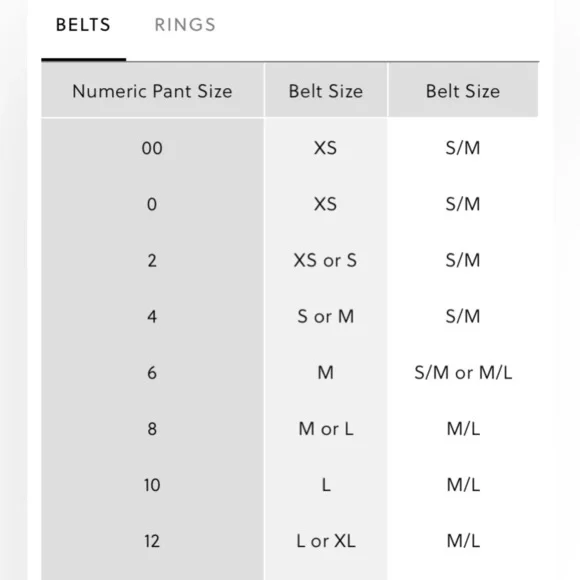This screenshot has height=580, width=580.
Task: Select the BELTS tab
Action: point(83,25)
